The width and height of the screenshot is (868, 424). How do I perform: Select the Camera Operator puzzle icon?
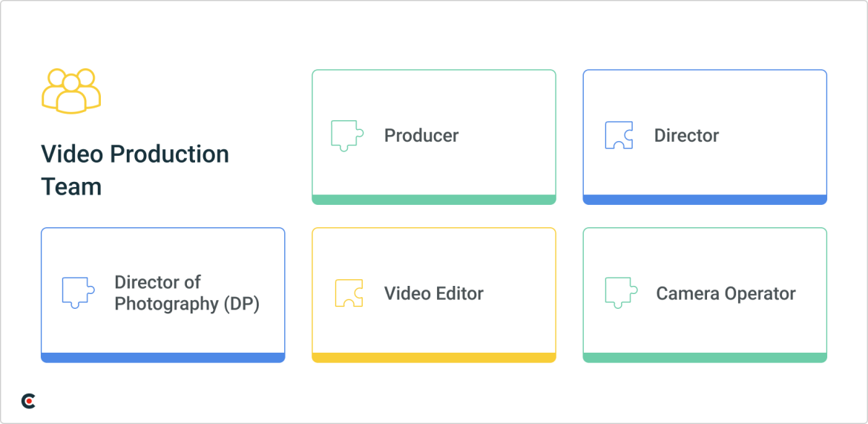pyautogui.click(x=620, y=293)
